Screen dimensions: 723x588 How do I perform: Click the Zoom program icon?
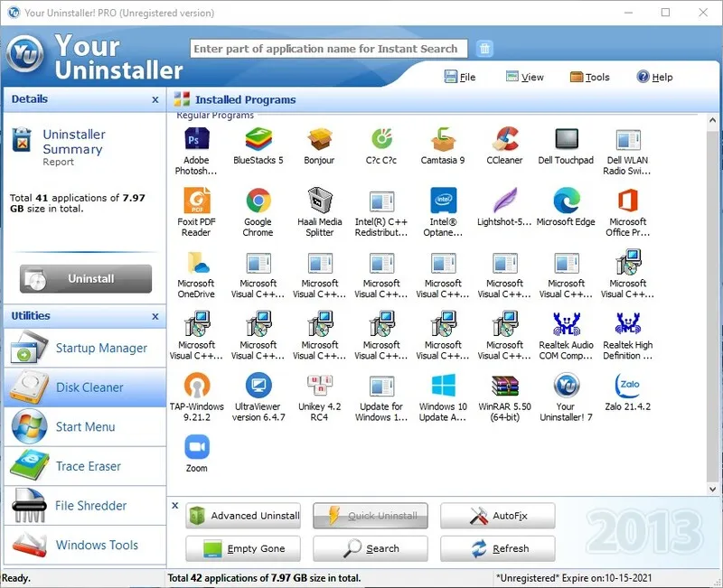click(x=197, y=447)
